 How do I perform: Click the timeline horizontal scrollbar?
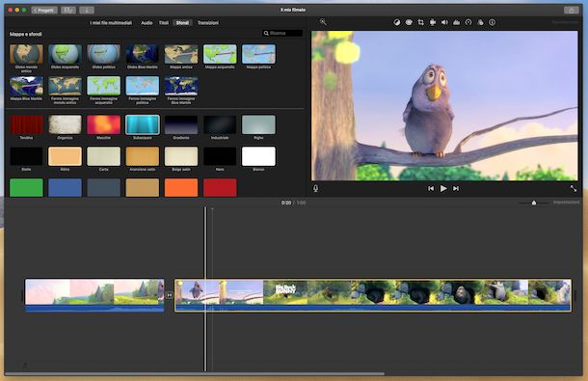pos(195,374)
